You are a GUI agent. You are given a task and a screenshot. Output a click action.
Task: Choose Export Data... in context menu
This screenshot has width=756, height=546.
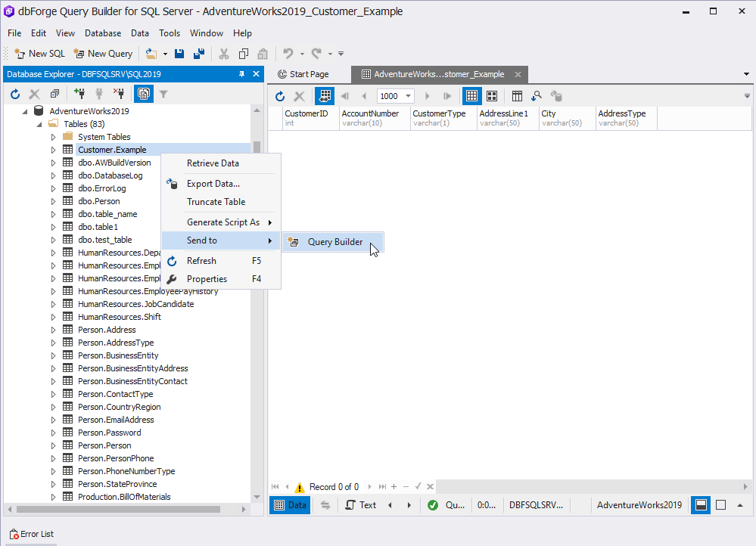pyautogui.click(x=221, y=184)
